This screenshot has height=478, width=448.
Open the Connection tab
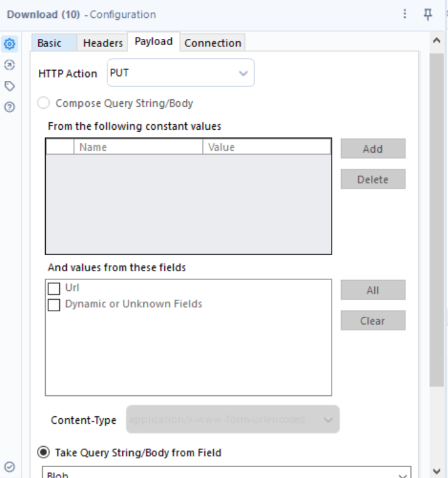pyautogui.click(x=213, y=43)
